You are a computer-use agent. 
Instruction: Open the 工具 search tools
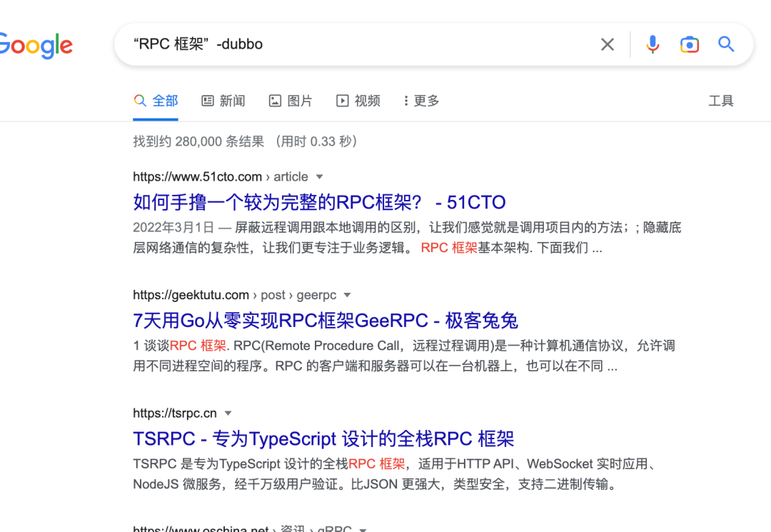721,101
